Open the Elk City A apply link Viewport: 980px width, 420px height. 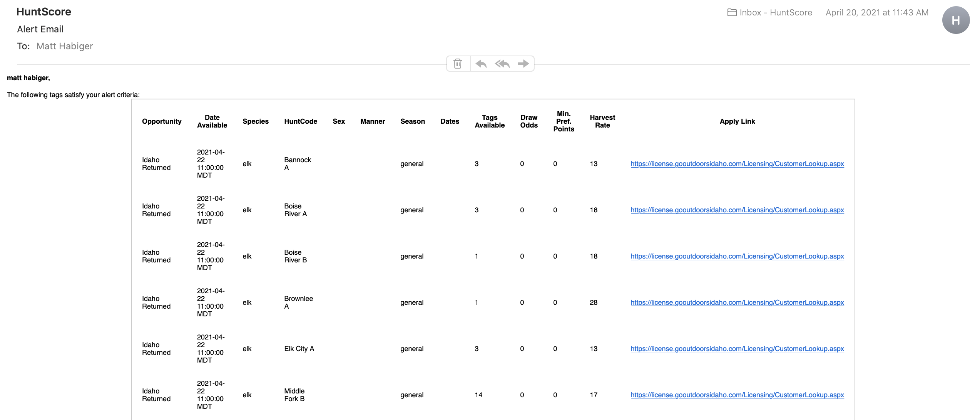[x=737, y=349]
